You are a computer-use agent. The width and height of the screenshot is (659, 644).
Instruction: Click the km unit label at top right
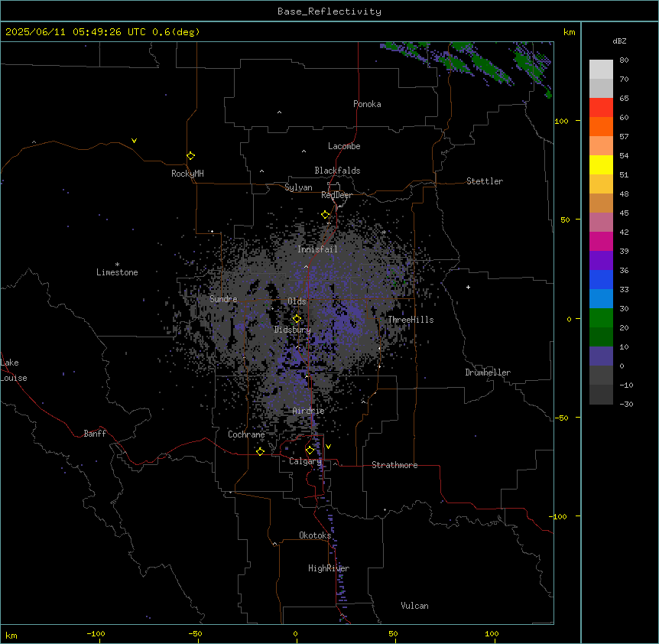pos(569,32)
